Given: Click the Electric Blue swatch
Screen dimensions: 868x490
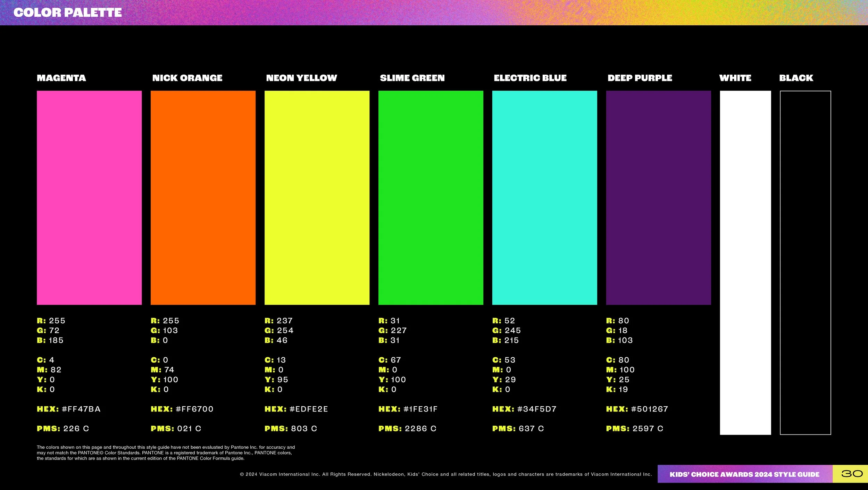Looking at the screenshot, I should (x=545, y=198).
